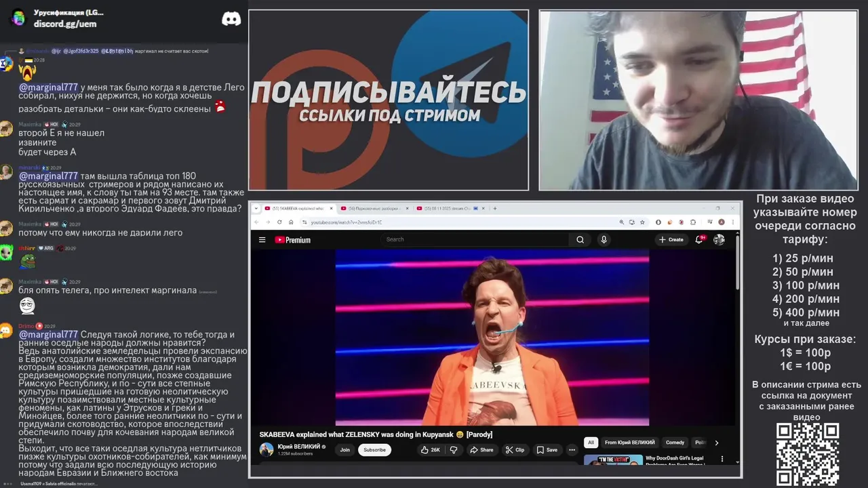Select the From Юрий ВЕЛИКИЙ chip
868x488 pixels.
(x=630, y=443)
